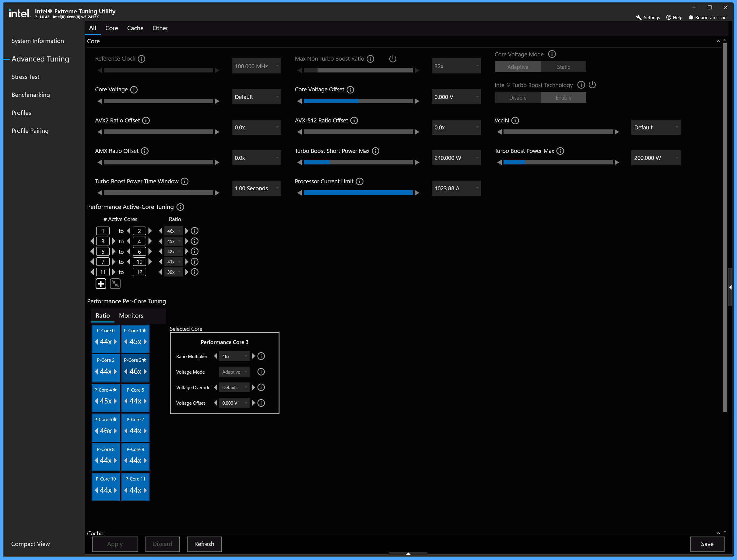The image size is (737, 560).
Task: Select P-Core 8 tile
Action: (x=106, y=457)
